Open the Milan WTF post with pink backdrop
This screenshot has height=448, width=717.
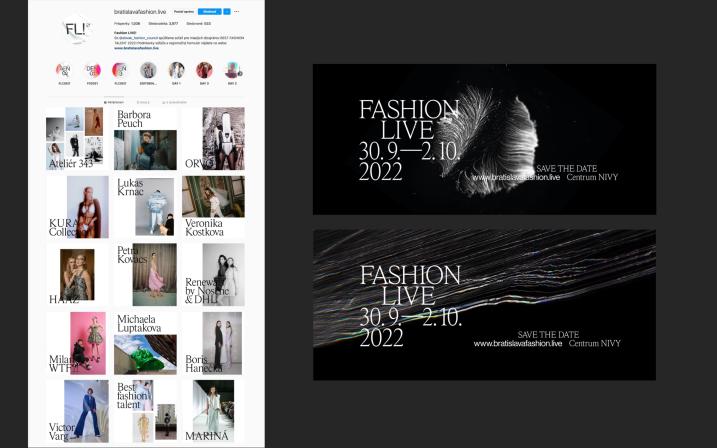pos(77,343)
